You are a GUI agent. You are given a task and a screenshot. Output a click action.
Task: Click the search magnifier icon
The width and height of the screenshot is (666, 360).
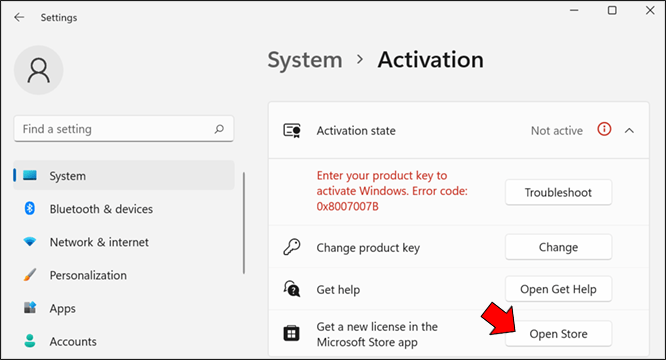219,129
